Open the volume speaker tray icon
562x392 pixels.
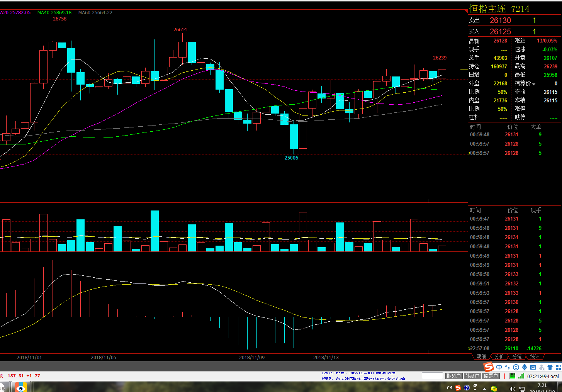(512, 389)
